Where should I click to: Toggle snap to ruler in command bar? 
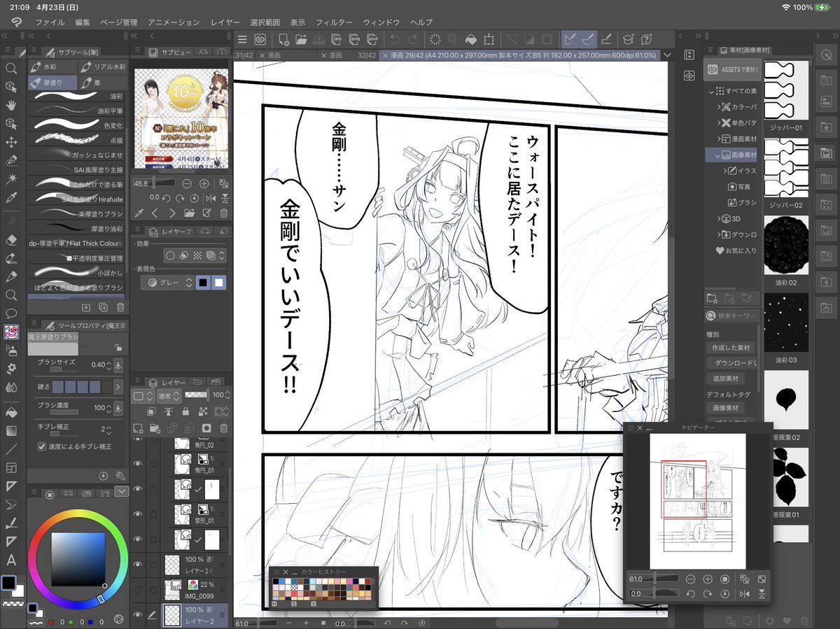571,39
